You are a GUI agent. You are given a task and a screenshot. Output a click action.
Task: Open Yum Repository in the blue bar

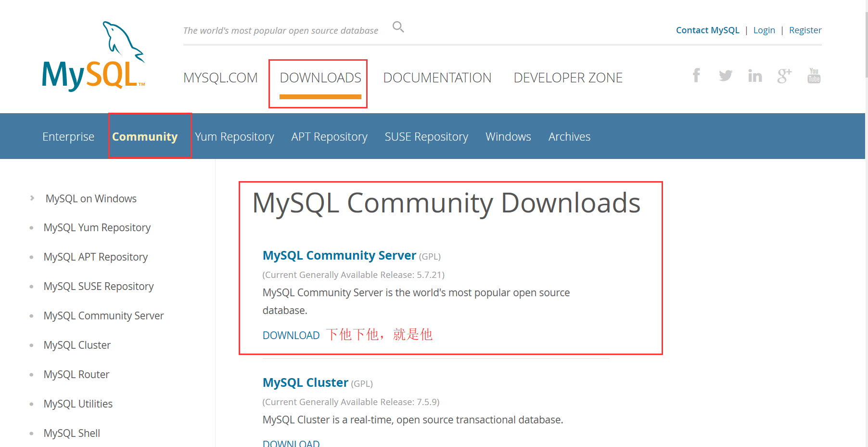click(x=234, y=137)
